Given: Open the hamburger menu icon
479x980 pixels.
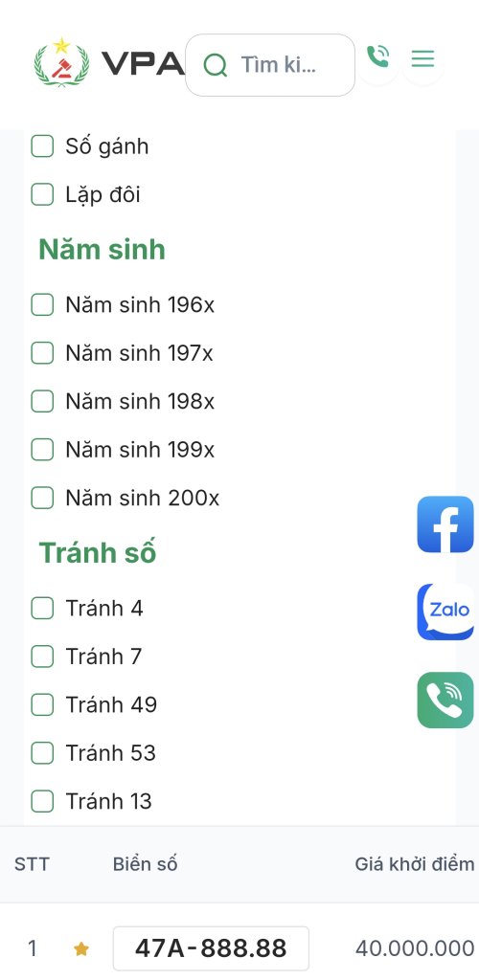Looking at the screenshot, I should [422, 59].
